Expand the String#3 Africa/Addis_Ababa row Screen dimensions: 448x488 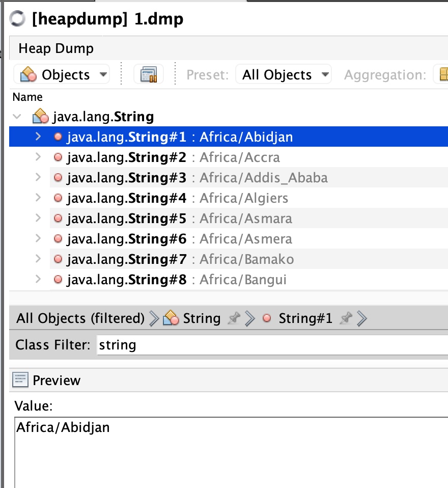coord(38,178)
